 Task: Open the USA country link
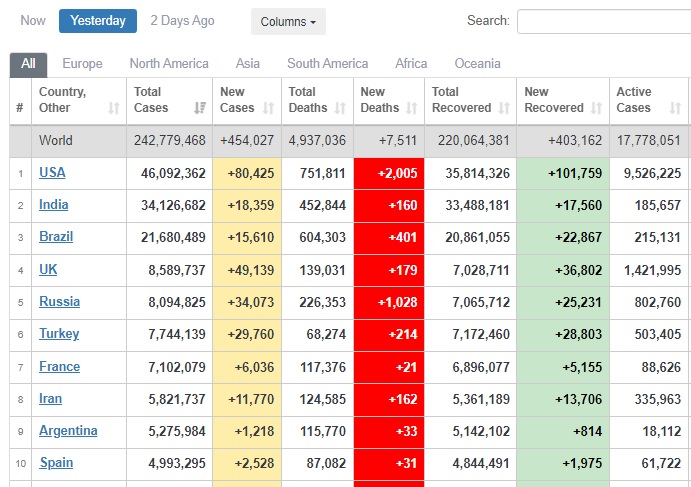(52, 172)
